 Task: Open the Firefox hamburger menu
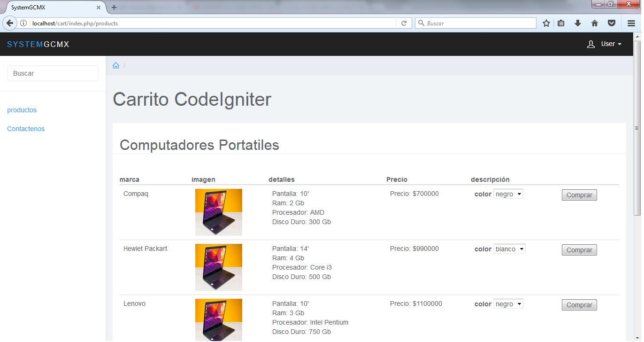coord(631,23)
